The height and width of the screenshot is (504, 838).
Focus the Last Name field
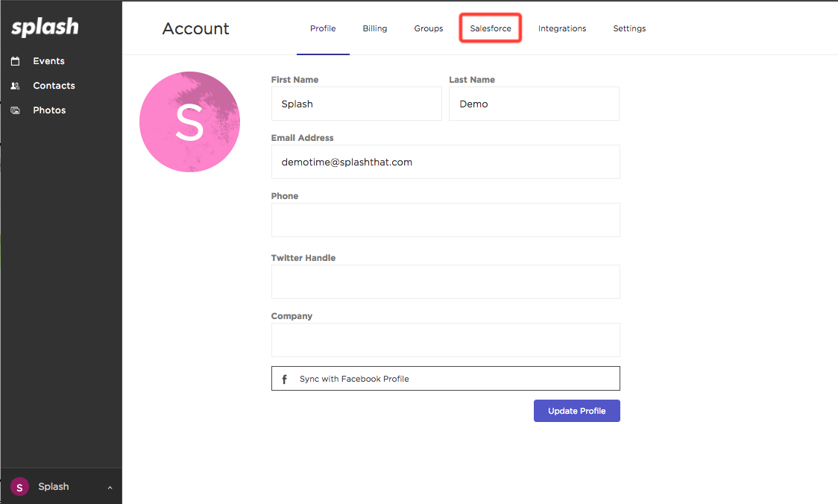coord(534,104)
